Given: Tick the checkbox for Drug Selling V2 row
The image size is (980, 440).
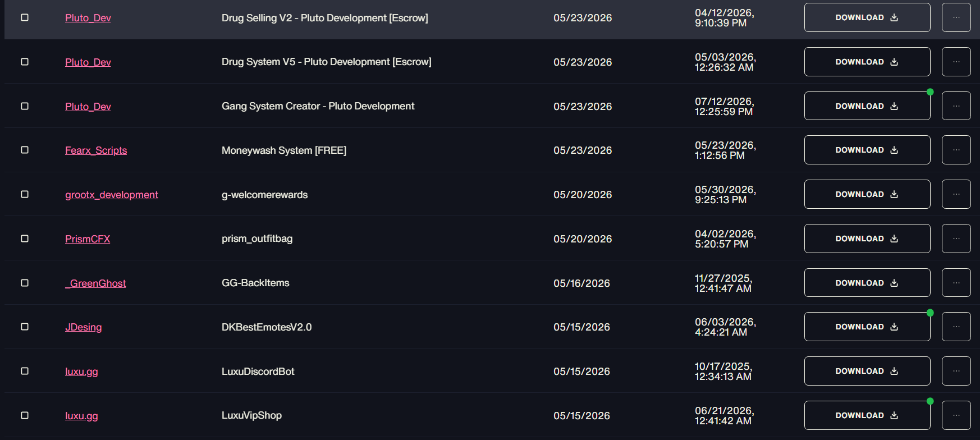Looking at the screenshot, I should pyautogui.click(x=25, y=17).
